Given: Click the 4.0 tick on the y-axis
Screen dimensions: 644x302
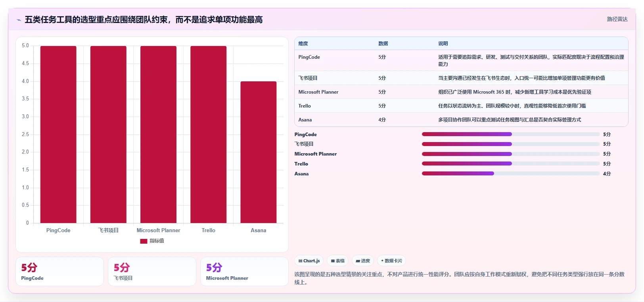Looking at the screenshot, I should [25, 81].
